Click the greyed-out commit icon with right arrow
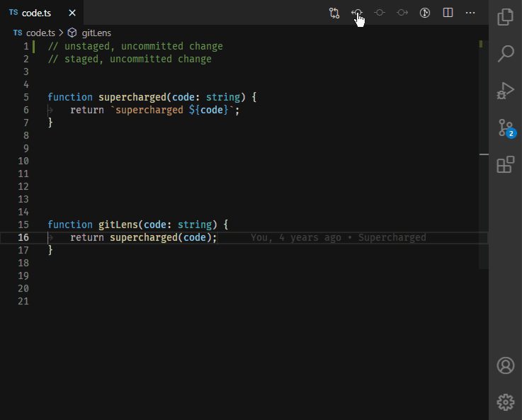522x420 pixels. pyautogui.click(x=402, y=13)
